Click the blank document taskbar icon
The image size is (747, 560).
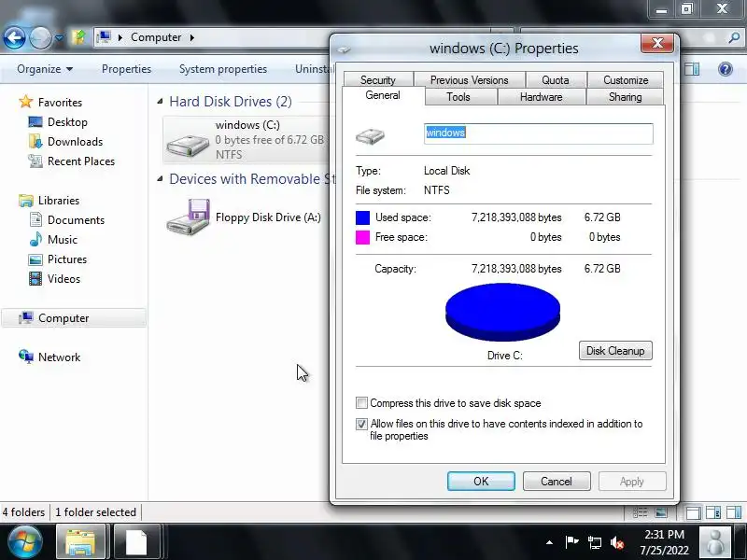[x=136, y=542]
